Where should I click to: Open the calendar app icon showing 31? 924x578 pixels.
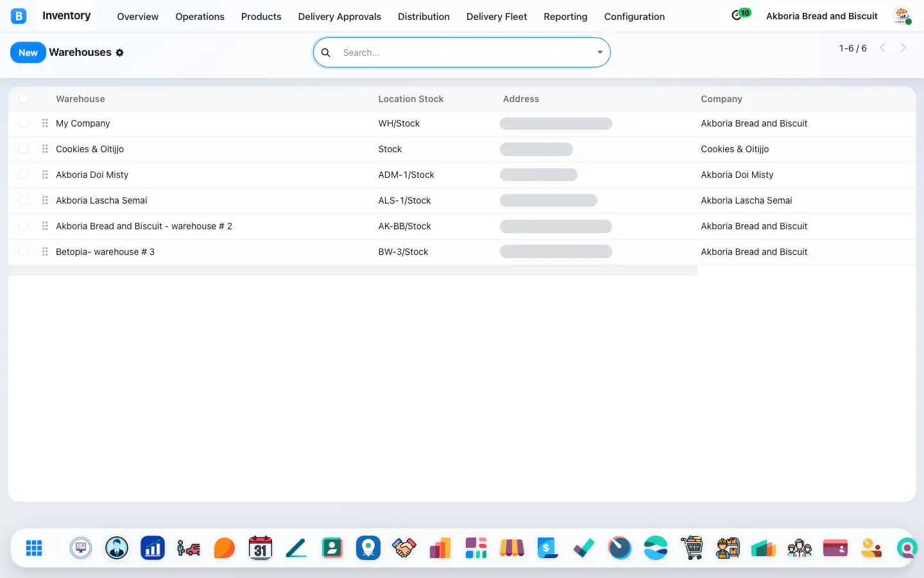(260, 548)
